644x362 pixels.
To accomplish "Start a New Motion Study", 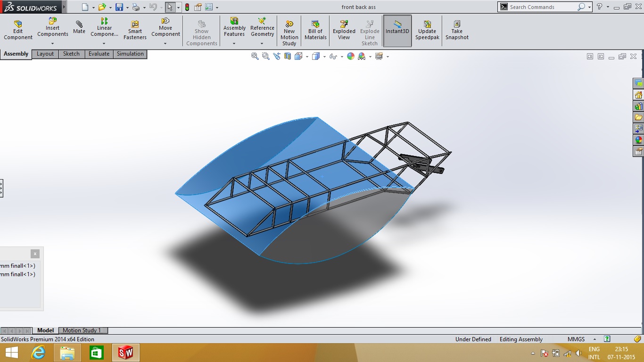I will (x=289, y=33).
